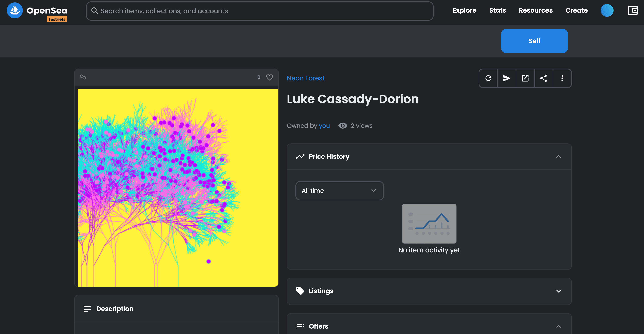Collapse the Price History section
The height and width of the screenshot is (334, 644).
tap(558, 157)
